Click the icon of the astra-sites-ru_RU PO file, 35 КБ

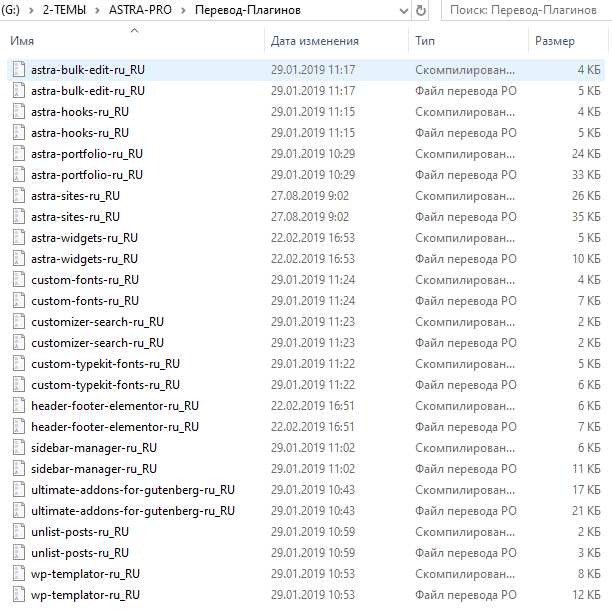coord(19,217)
